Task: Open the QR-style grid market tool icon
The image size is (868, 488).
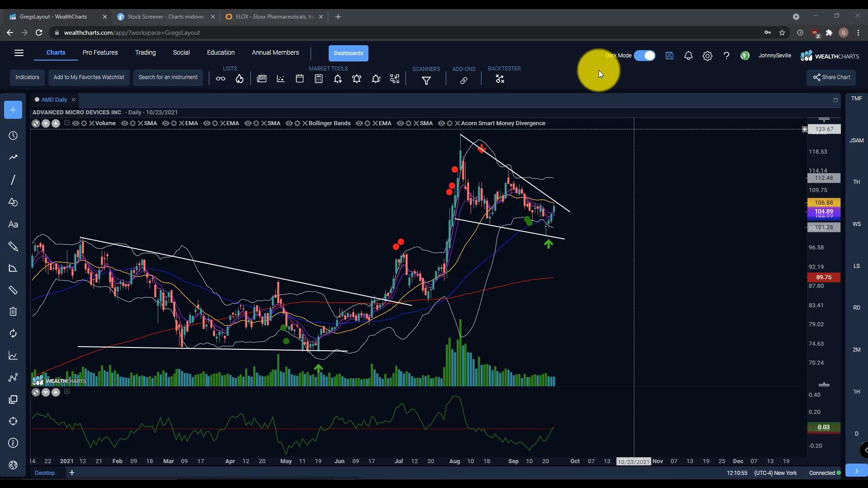Action: coord(395,79)
